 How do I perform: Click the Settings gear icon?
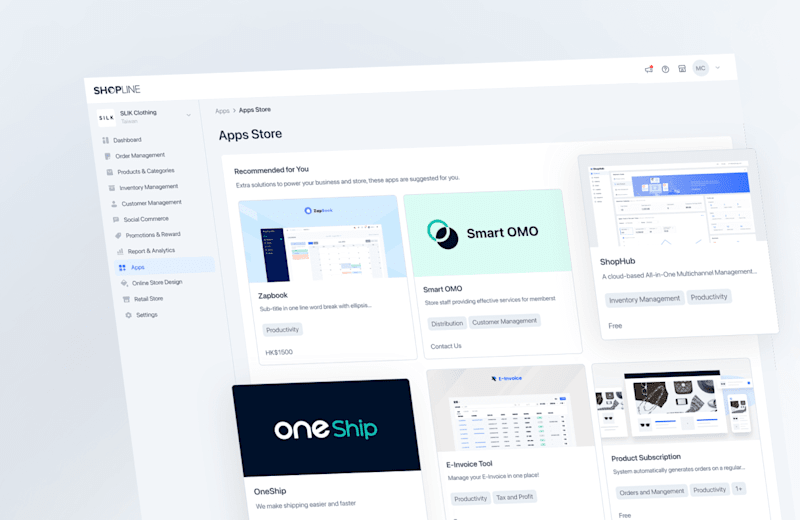[x=129, y=315]
